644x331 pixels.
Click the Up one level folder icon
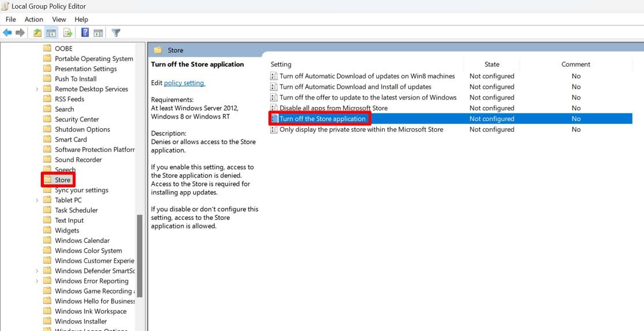click(37, 33)
